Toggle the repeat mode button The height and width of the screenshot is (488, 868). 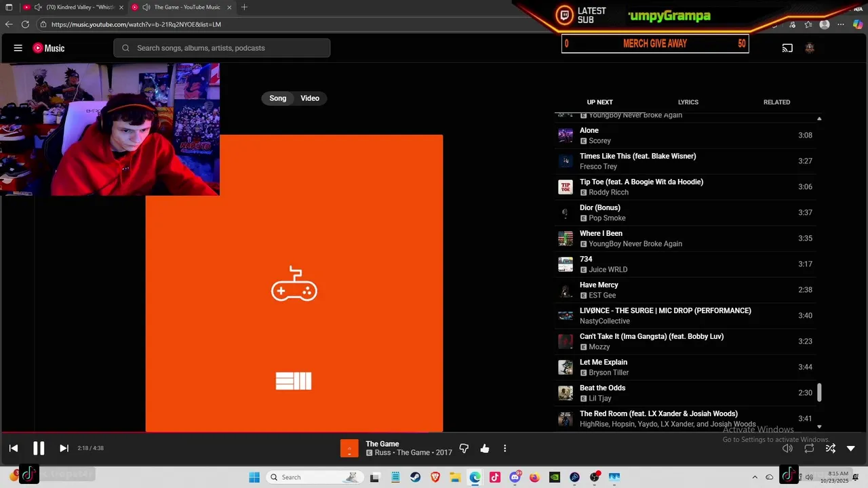point(809,448)
